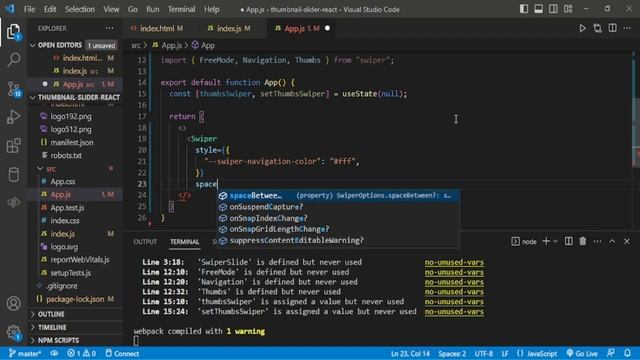The width and height of the screenshot is (640, 360).
Task: Open the new terminal launch profile dropdown
Action: 555,242
